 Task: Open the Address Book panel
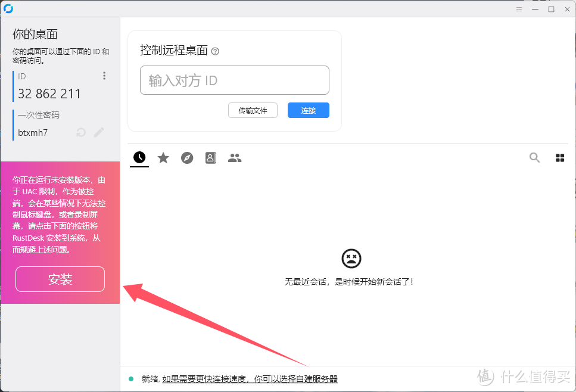(210, 157)
